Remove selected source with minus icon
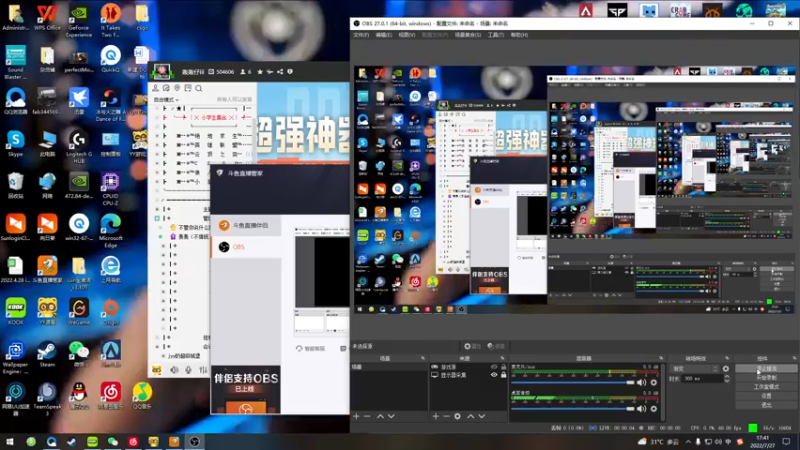 coord(446,416)
